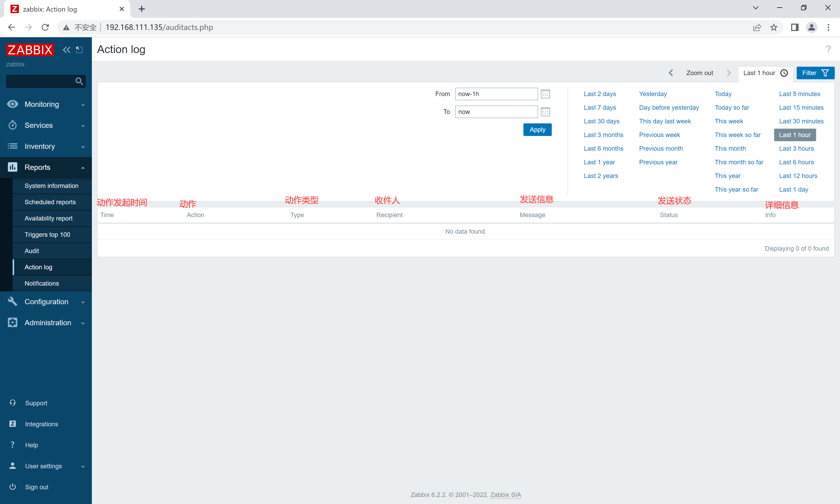Expand the Administration menu
The width and height of the screenshot is (840, 504).
click(x=46, y=323)
